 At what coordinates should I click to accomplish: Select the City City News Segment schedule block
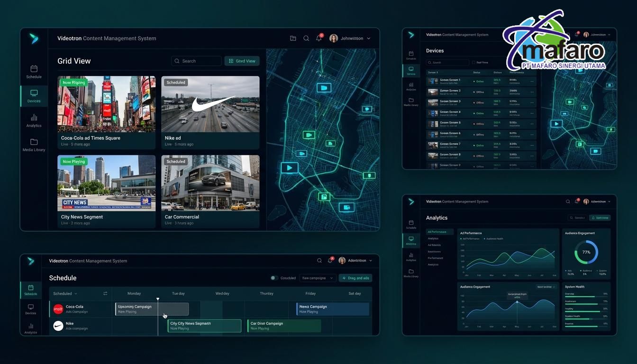click(x=204, y=326)
